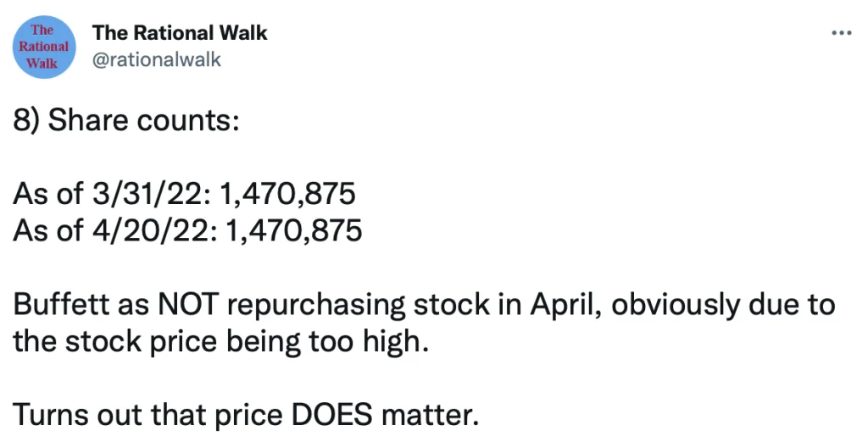
Task: Click the share count after 3/31/22
Action: tap(287, 195)
